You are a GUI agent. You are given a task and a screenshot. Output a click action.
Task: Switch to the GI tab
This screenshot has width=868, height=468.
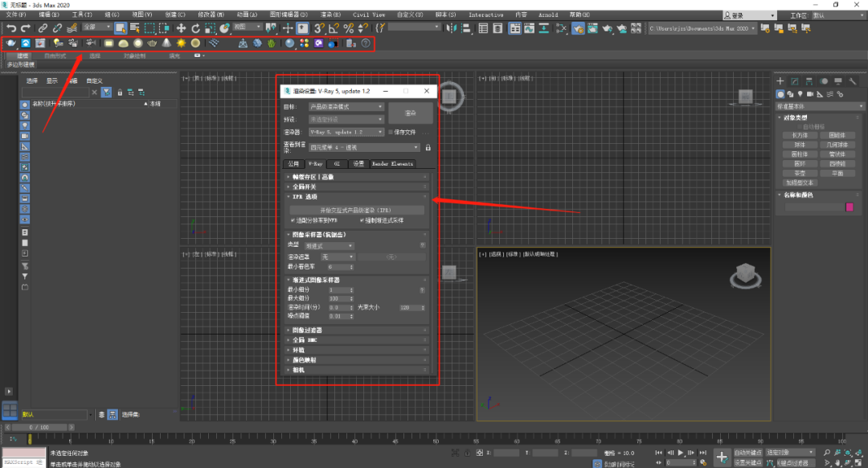337,164
